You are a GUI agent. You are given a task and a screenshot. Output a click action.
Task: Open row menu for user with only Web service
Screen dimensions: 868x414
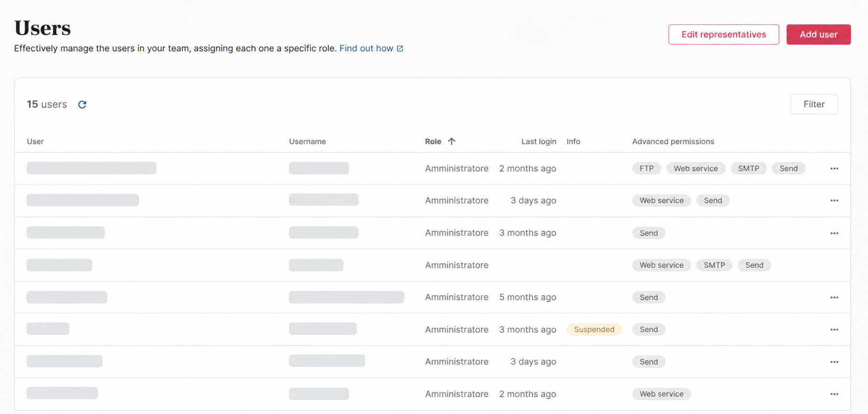[834, 394]
